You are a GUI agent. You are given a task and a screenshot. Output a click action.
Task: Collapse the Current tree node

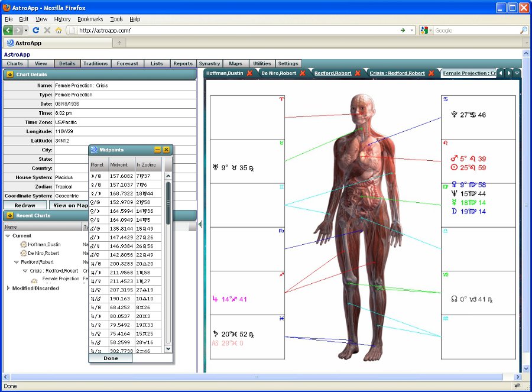click(x=8, y=235)
